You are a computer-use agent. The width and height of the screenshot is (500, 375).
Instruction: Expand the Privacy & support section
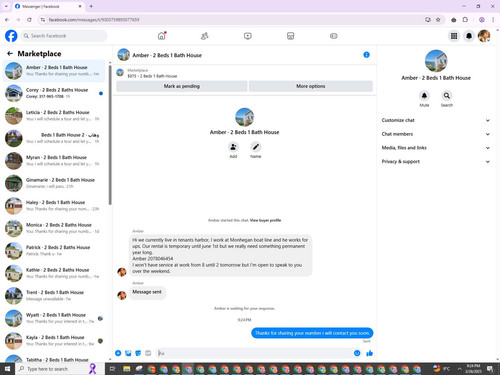436,161
